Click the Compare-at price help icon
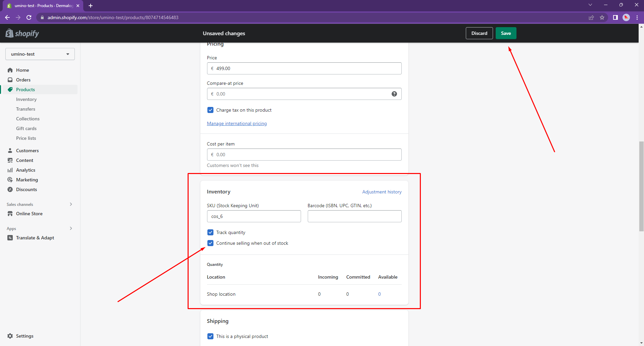Viewport: 644px width, 346px height. tap(394, 94)
